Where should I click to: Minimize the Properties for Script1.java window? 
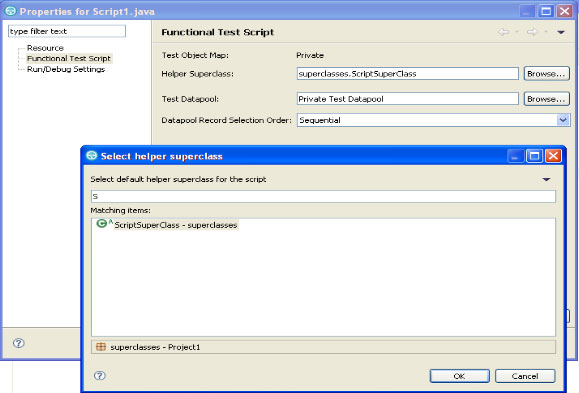[x=527, y=11]
